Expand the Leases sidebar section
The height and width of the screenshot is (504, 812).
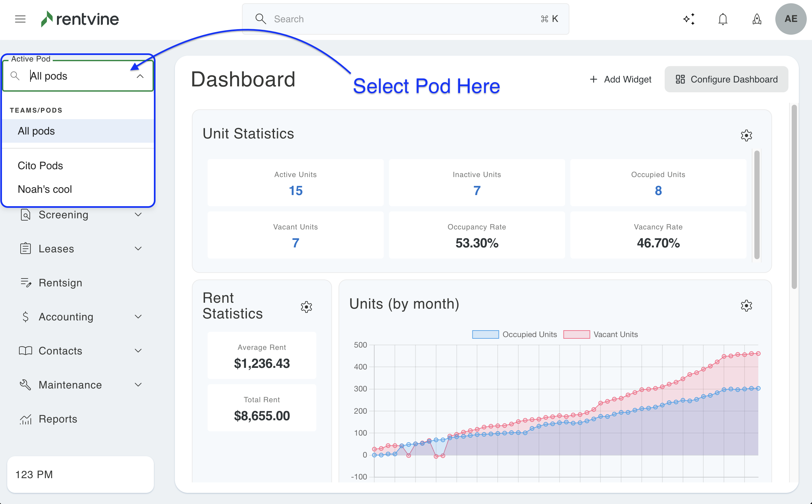[138, 249]
